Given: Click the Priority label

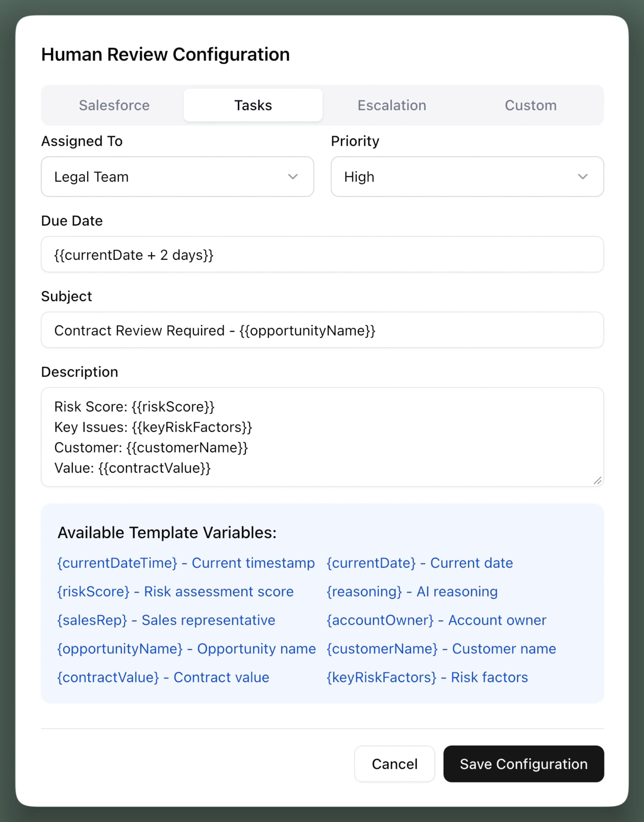Looking at the screenshot, I should pyautogui.click(x=355, y=141).
